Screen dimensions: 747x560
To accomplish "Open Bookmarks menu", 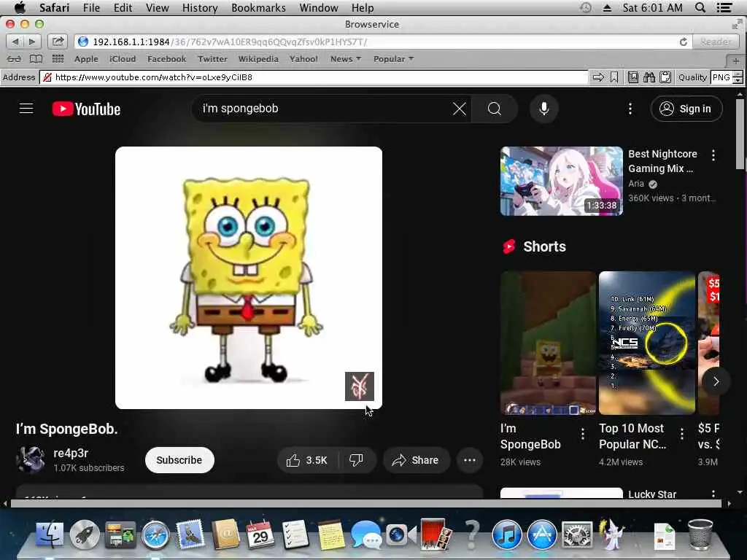I will [258, 7].
